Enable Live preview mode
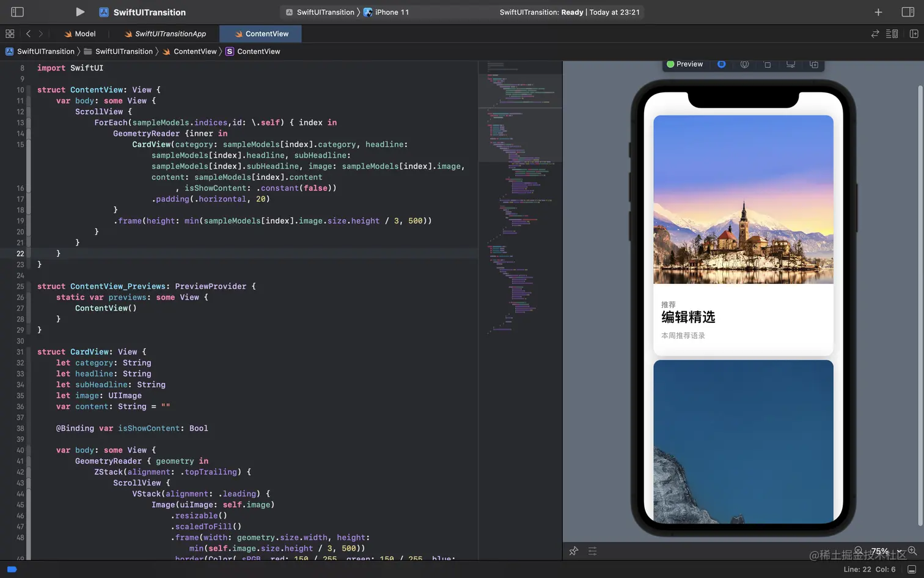Image resolution: width=924 pixels, height=578 pixels. point(722,64)
